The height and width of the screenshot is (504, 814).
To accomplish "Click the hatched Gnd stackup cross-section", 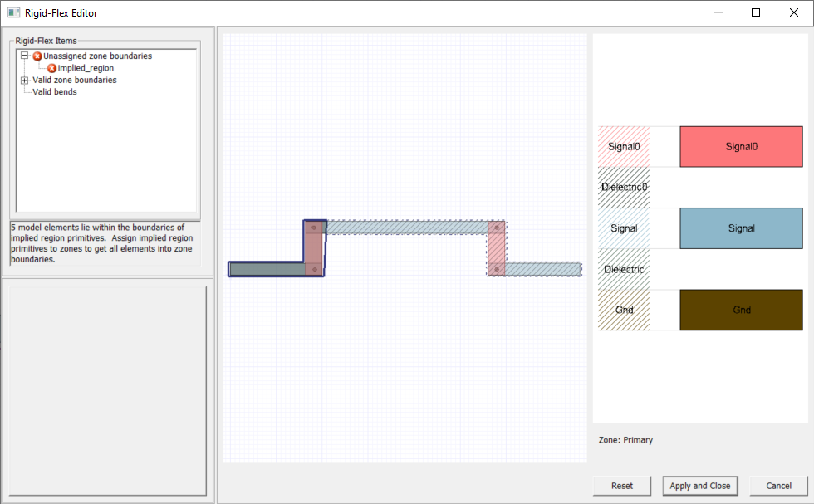I will pos(623,310).
